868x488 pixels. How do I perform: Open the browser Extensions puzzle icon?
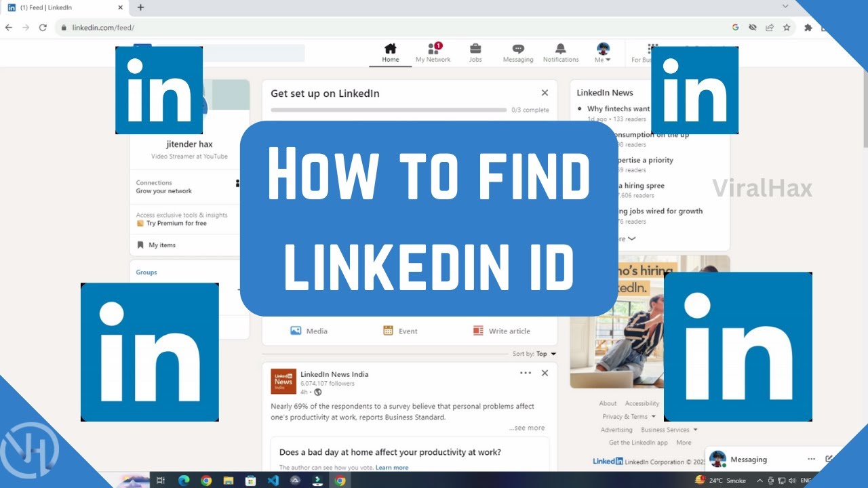tap(808, 28)
